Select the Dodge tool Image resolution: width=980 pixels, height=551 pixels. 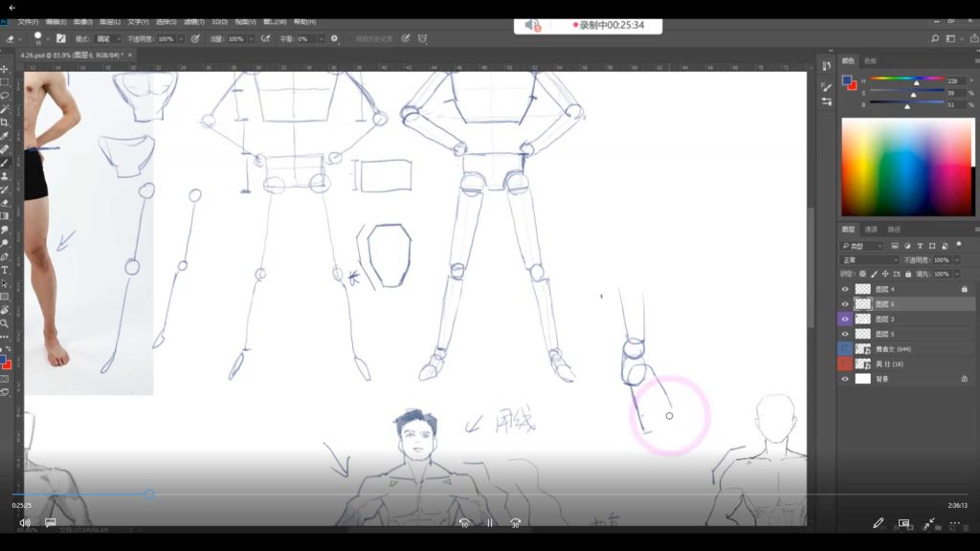(5, 244)
